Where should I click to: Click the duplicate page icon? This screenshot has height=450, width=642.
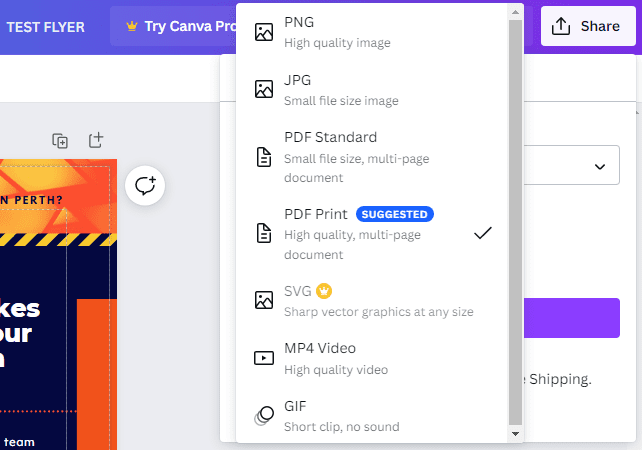[60, 141]
